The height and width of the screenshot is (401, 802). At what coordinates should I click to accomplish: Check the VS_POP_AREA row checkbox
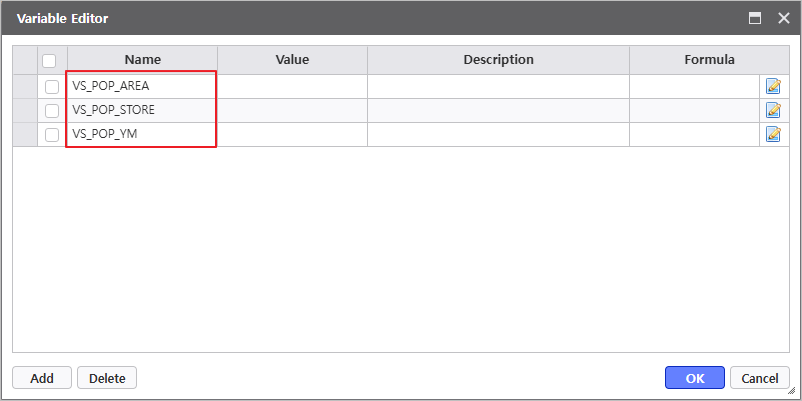coord(52,86)
